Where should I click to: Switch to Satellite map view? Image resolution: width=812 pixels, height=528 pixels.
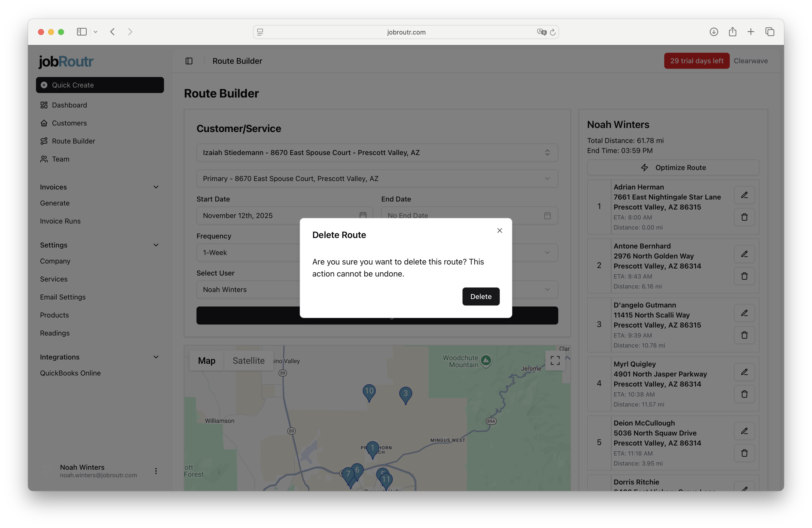tap(249, 360)
